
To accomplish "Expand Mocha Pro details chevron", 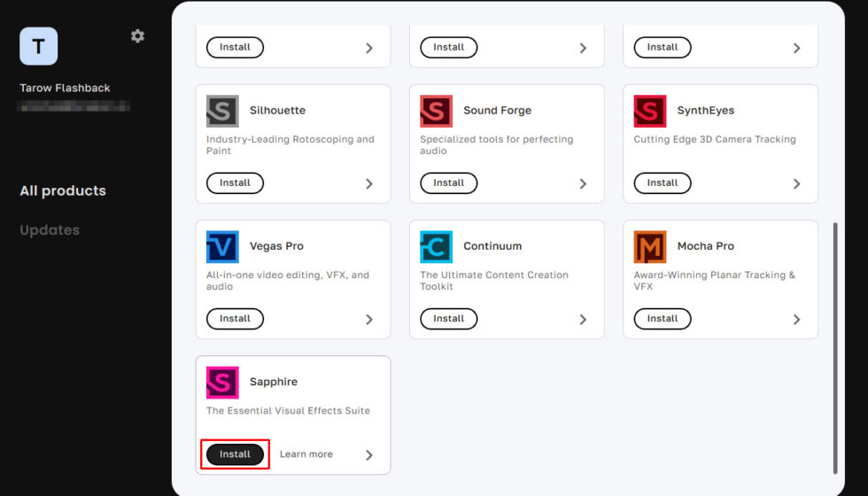I will click(796, 320).
